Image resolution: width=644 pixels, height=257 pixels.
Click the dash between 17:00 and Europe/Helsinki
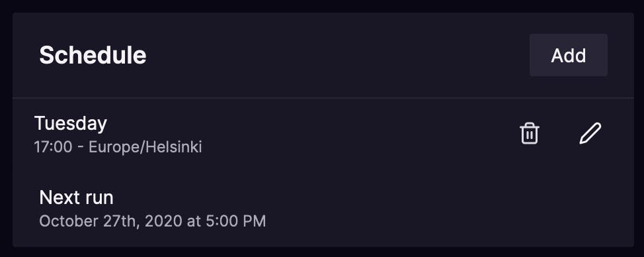click(x=81, y=148)
